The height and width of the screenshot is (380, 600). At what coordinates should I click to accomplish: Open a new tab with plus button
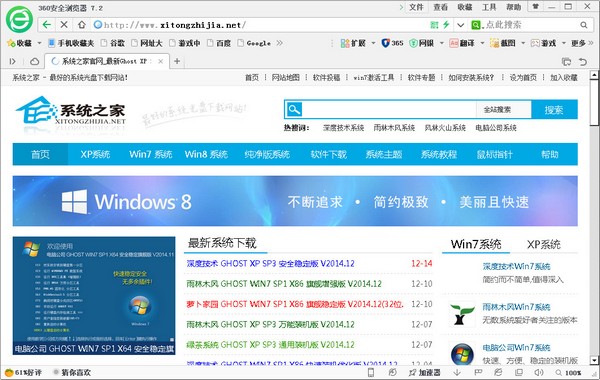pos(177,61)
